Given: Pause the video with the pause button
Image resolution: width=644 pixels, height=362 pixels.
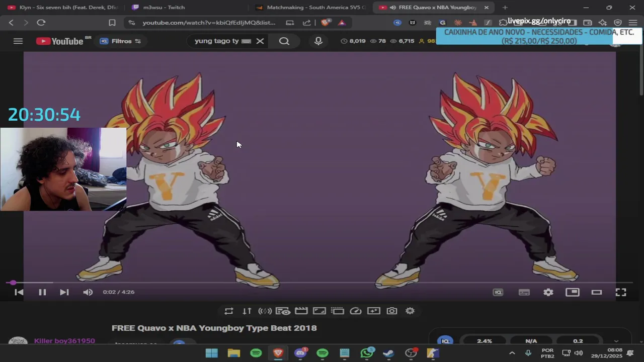Looking at the screenshot, I should coord(42,292).
